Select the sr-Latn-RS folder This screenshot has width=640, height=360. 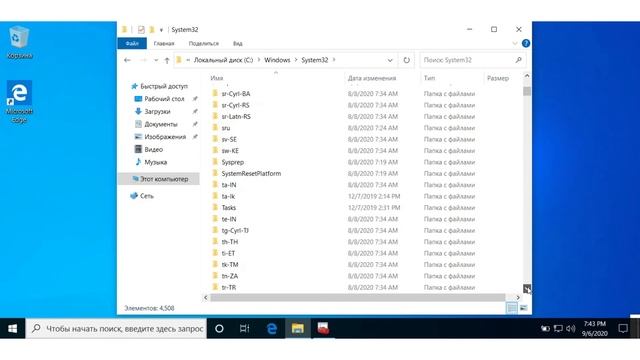[236, 116]
